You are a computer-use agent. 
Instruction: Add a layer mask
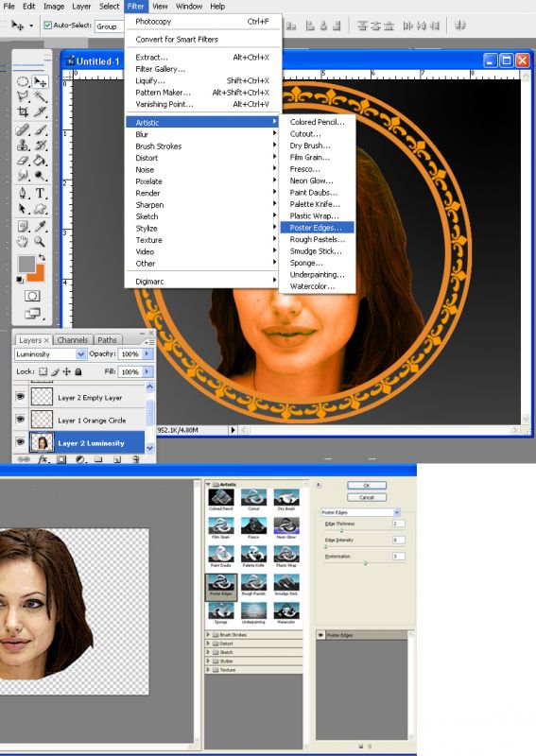tap(61, 459)
